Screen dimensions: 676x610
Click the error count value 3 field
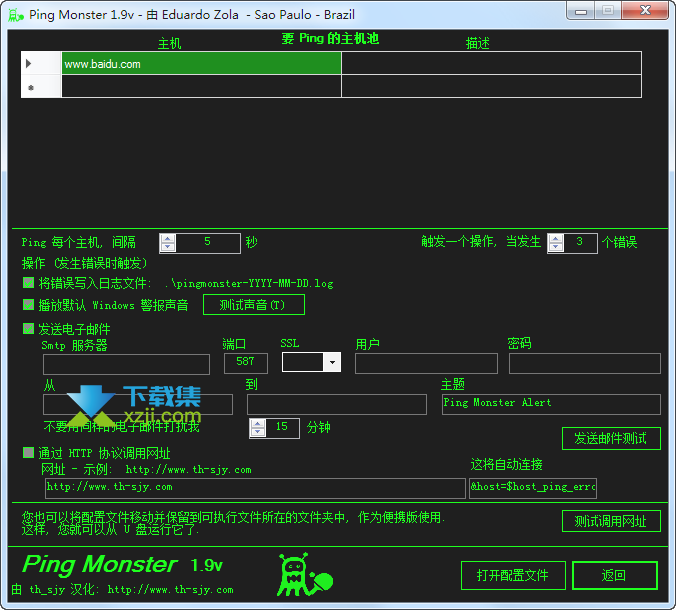(579, 243)
